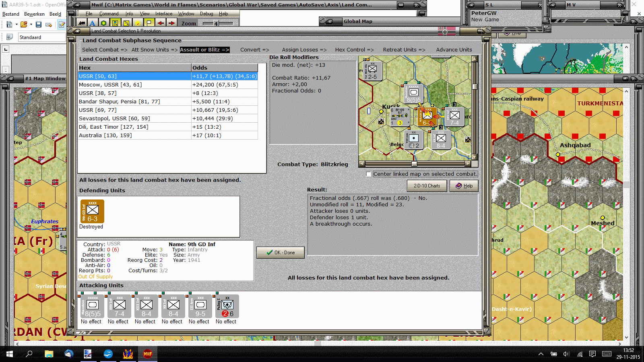Expand the Open document dropdown arrow in OpenOffice
The image size is (644, 362).
(x=31, y=25)
